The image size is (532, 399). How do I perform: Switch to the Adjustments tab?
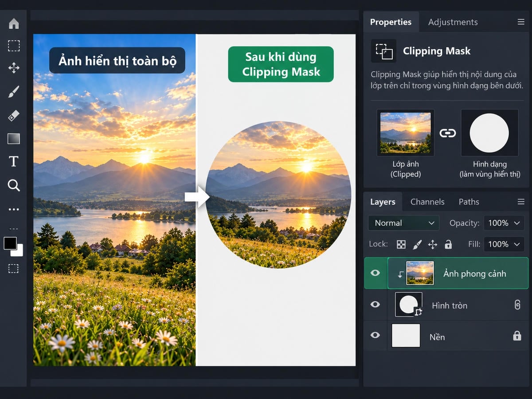point(453,22)
